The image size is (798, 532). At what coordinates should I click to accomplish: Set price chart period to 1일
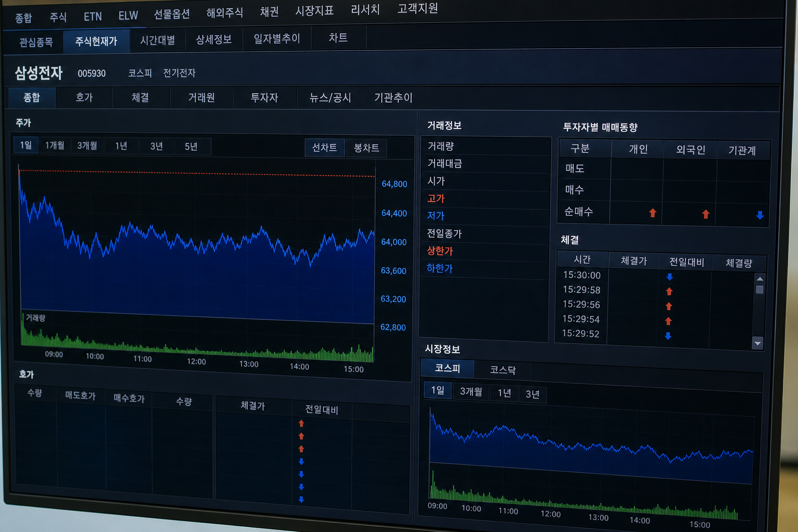26,145
